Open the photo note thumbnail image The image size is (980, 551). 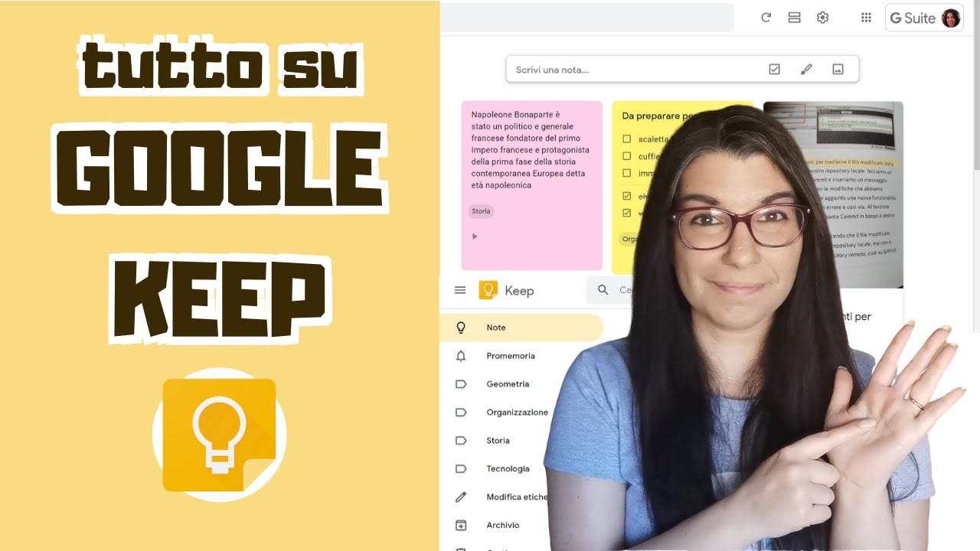pyautogui.click(x=835, y=194)
